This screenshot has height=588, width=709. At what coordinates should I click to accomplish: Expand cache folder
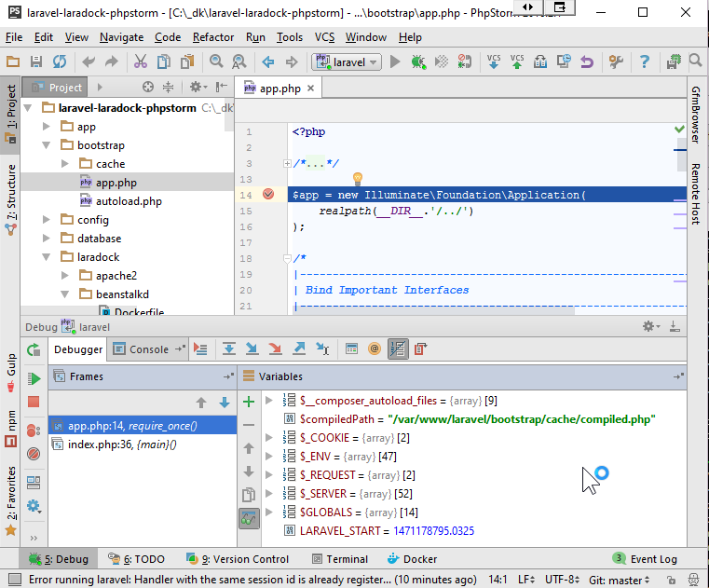[64, 164]
